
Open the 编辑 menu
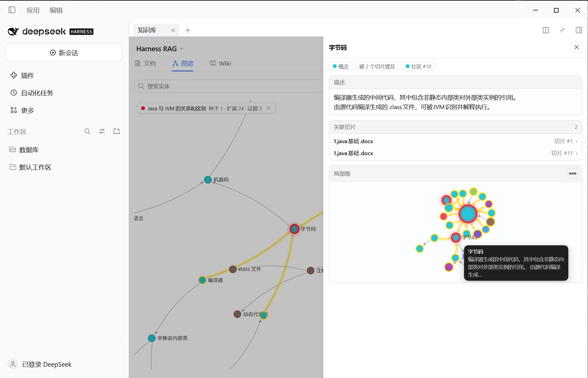(56, 10)
